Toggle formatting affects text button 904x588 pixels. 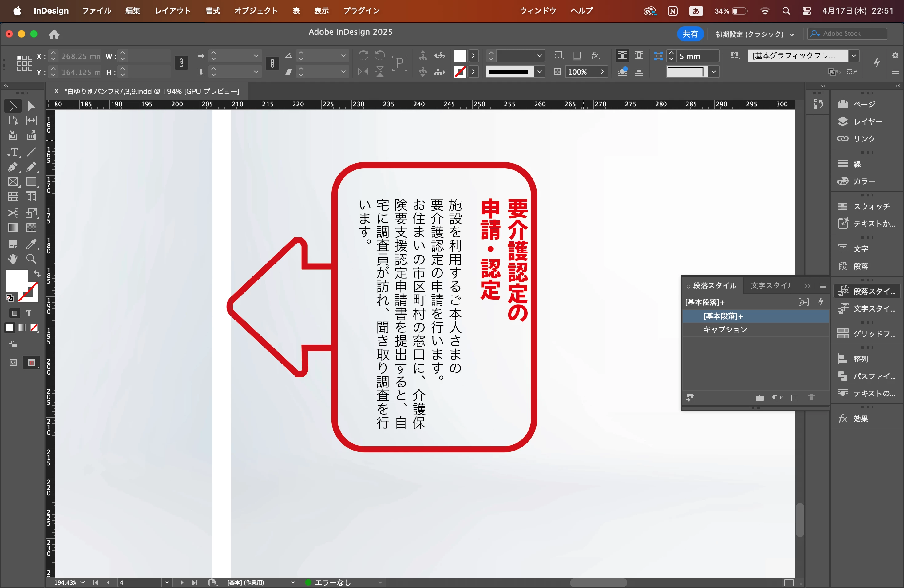coord(29,313)
